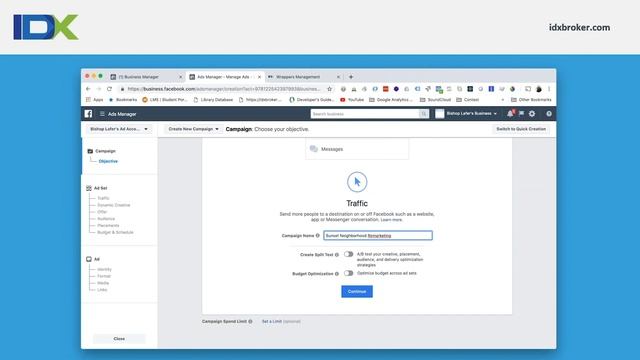Click in the Campaign Name field
The width and height of the screenshot is (640, 360).
[378, 236]
